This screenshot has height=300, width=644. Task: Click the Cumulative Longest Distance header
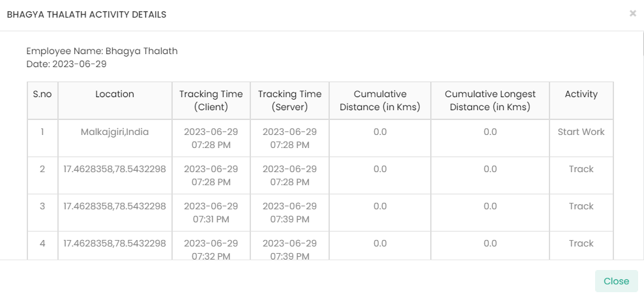tap(490, 100)
